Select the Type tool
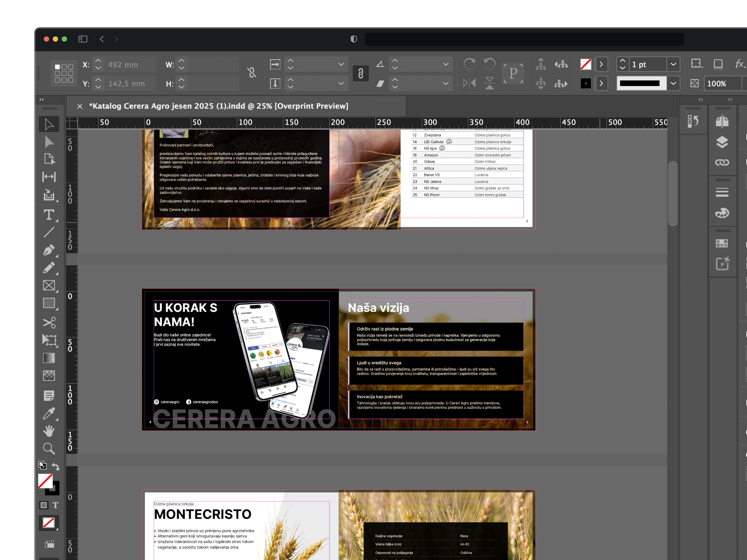 49,215
